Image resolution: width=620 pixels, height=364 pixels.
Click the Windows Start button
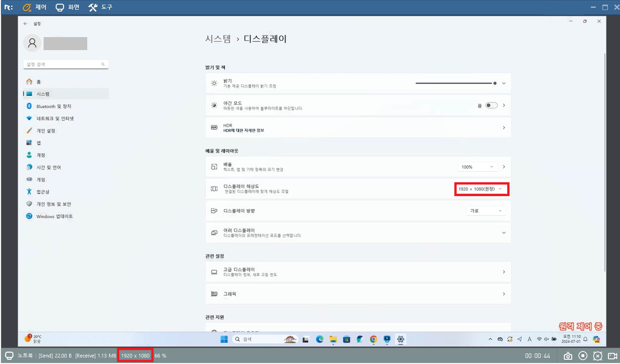(224, 339)
